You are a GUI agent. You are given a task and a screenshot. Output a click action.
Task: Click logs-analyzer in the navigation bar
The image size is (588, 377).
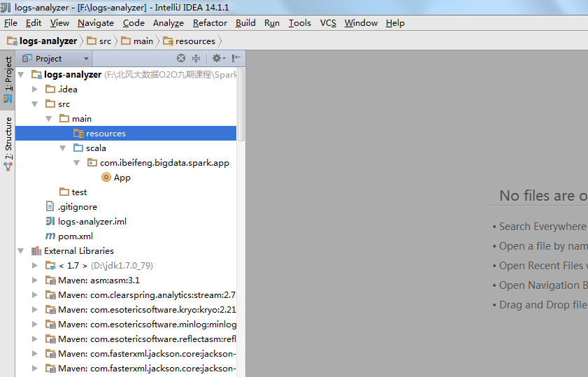click(x=43, y=41)
